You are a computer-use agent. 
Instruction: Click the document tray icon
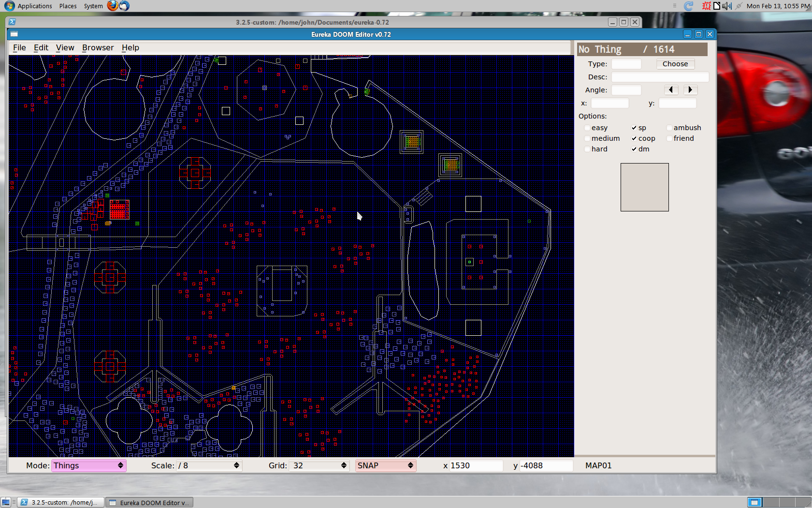(x=717, y=6)
